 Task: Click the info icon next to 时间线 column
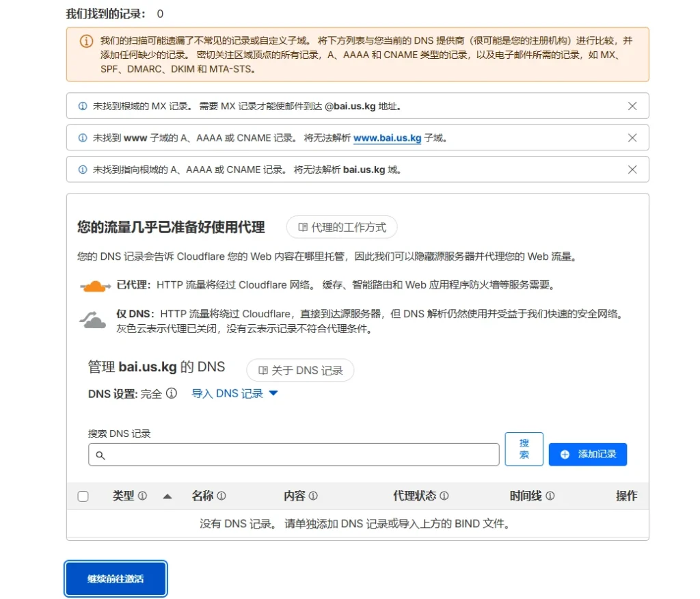click(550, 496)
